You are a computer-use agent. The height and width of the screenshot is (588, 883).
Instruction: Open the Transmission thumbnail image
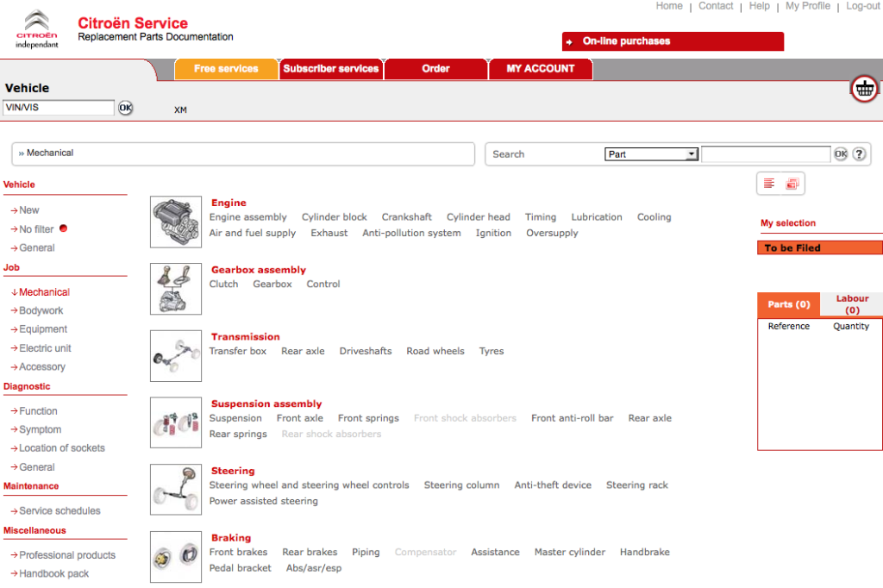[176, 356]
